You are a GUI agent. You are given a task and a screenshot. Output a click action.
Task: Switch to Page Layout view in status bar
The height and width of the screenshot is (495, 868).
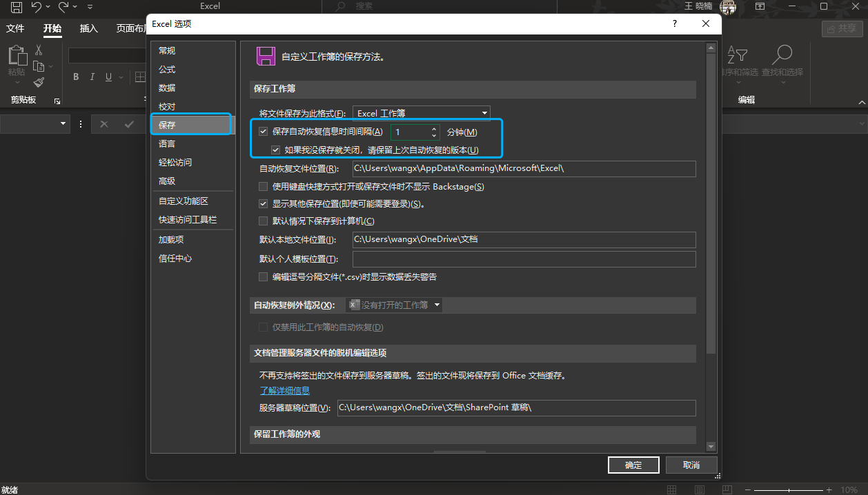(698, 489)
